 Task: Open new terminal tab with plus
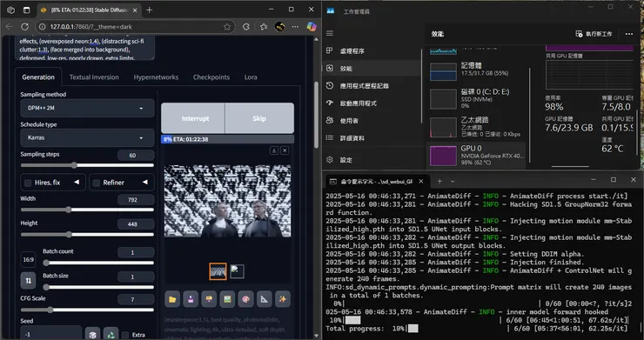click(439, 181)
